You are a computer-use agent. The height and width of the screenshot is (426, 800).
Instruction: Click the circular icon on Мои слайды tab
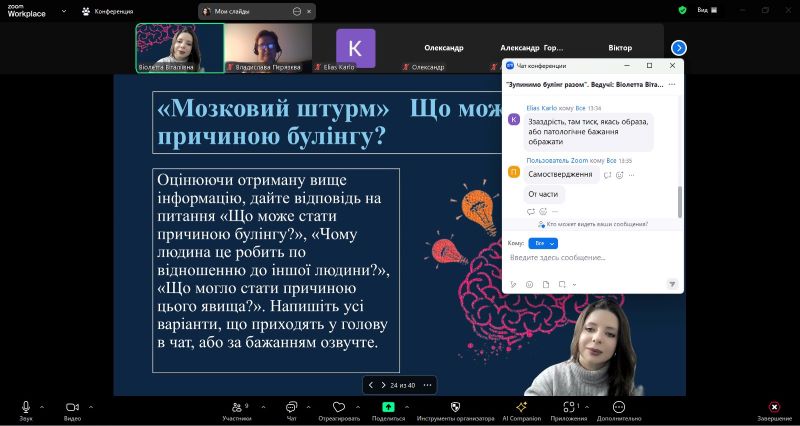[x=297, y=11]
